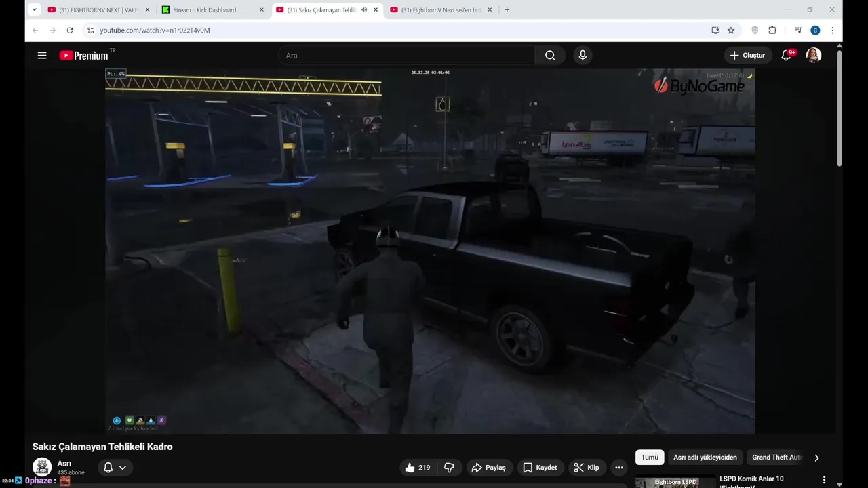Viewport: 868px width, 488px height.
Task: Show more filter chips with the right chevron
Action: tap(816, 457)
